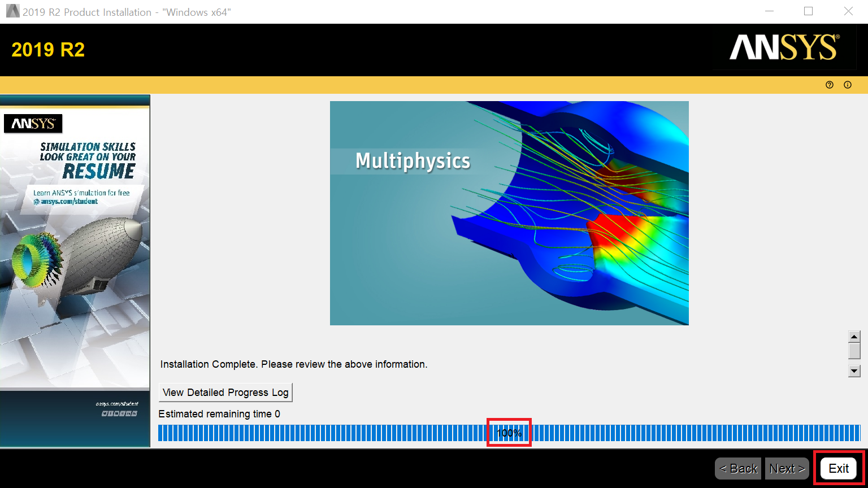Click the '2019 R2' header text
This screenshot has width=868, height=488.
point(48,50)
